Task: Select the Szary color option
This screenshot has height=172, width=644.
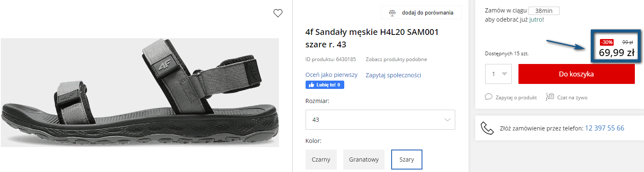Action: pyautogui.click(x=407, y=160)
